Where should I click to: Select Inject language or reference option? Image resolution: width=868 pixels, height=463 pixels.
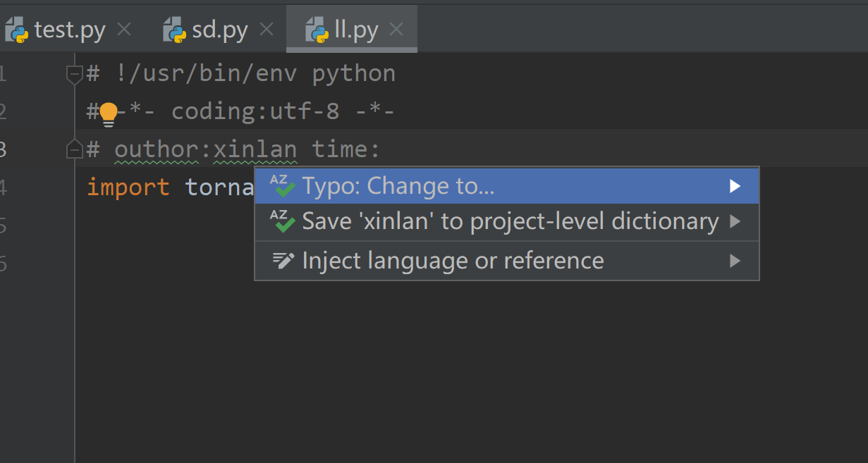point(453,261)
